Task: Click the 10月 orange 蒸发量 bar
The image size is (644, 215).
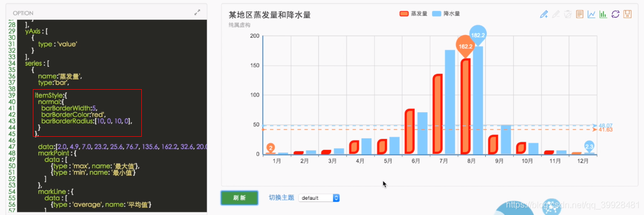Action: 521,149
